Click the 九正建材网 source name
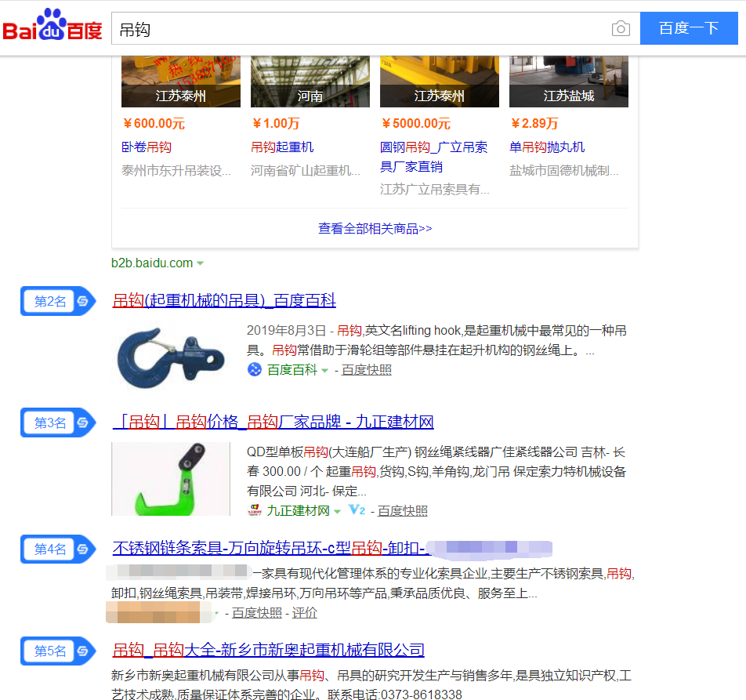Screen dimensions: 746x700 click(x=299, y=510)
